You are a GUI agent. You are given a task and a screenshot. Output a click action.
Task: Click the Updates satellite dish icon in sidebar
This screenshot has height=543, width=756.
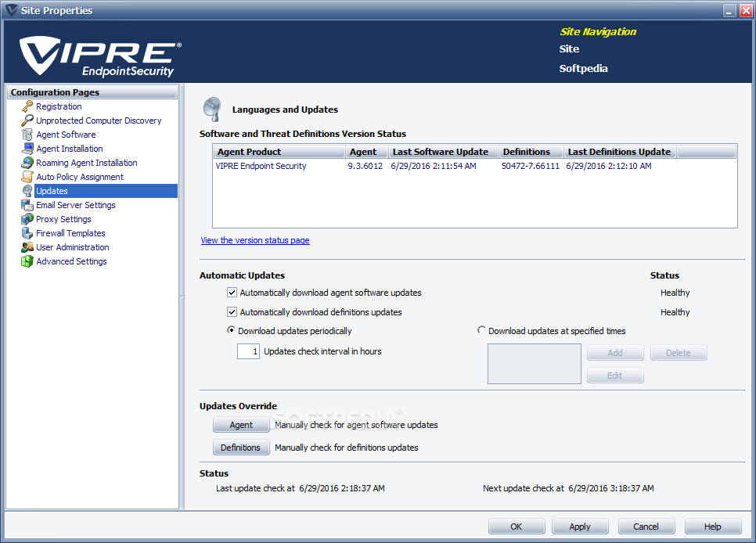point(27,191)
